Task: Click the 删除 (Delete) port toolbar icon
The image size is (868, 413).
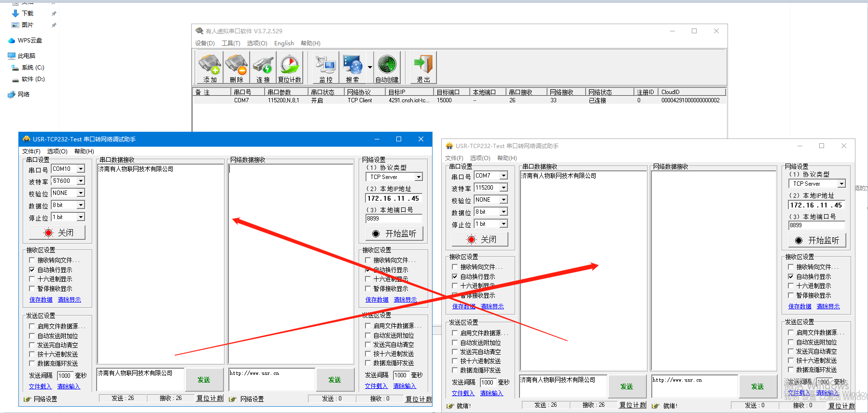Action: click(x=237, y=68)
